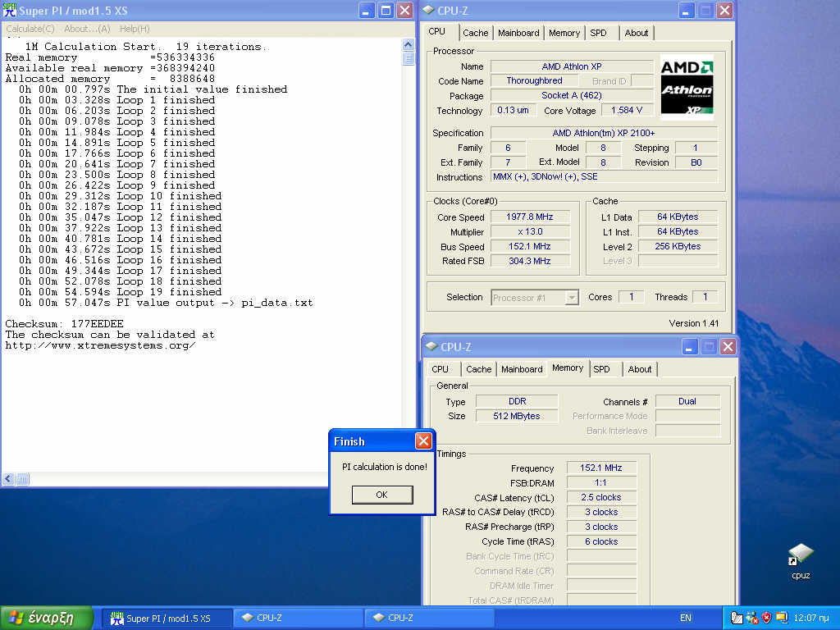Click the Core Voltage 1.584 V field
840x630 pixels.
(x=626, y=111)
